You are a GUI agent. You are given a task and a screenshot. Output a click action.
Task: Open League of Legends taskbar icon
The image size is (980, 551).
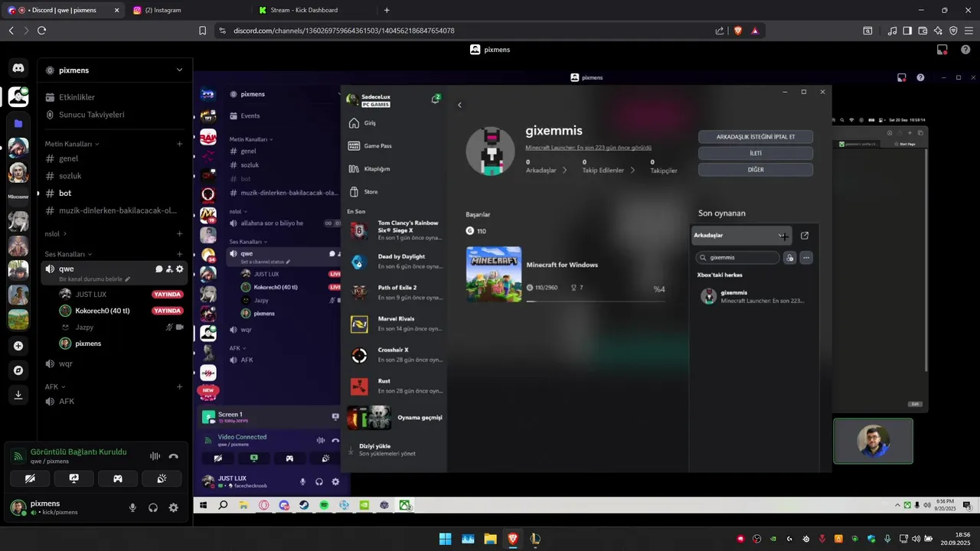click(x=535, y=539)
